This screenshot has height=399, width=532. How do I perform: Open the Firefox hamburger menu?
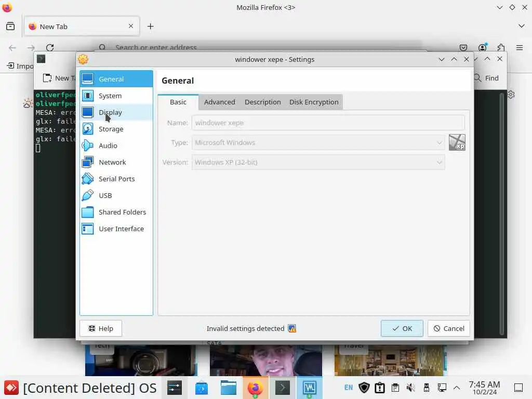(x=520, y=47)
